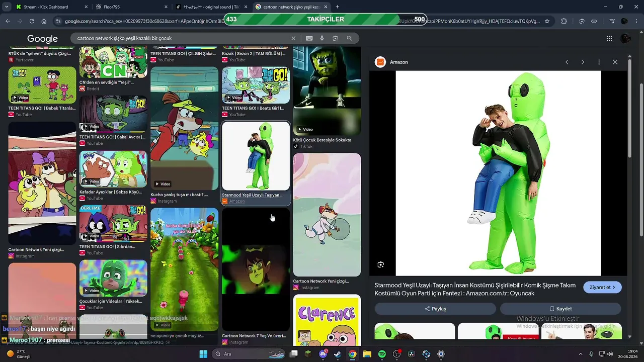Viewport: 644px width, 362px height.
Task: Click the Ziyaret et button
Action: coord(602,287)
